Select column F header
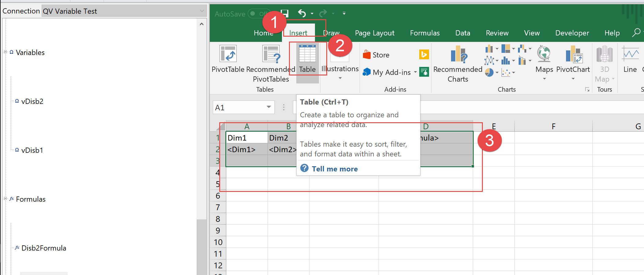The width and height of the screenshot is (644, 275). point(553,126)
